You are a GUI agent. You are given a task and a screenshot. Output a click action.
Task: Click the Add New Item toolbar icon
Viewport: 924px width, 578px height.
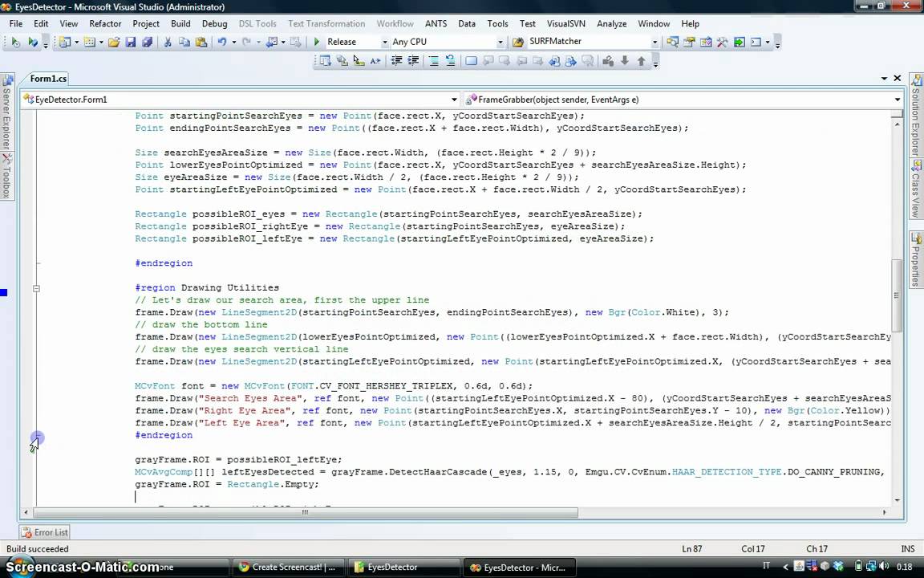[89, 42]
